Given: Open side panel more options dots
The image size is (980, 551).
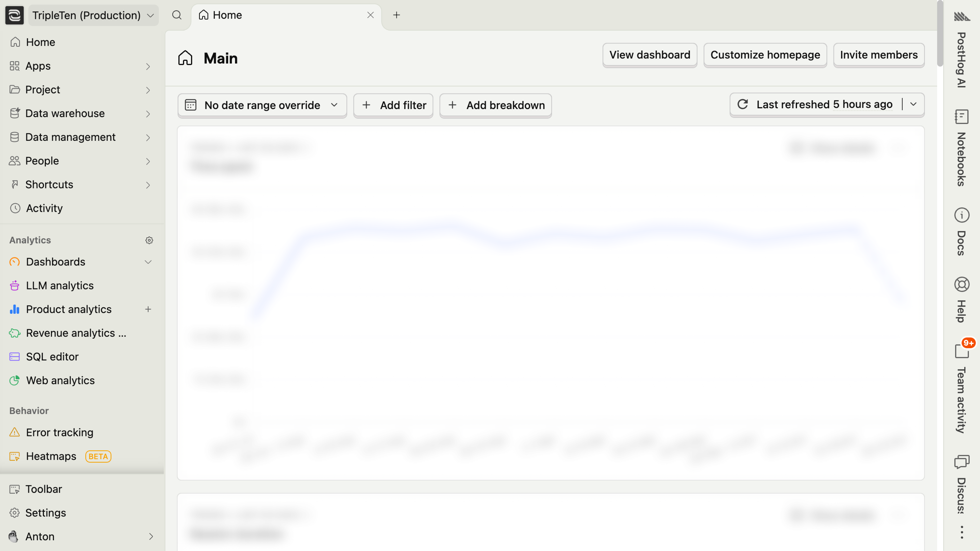Looking at the screenshot, I should point(961,532).
